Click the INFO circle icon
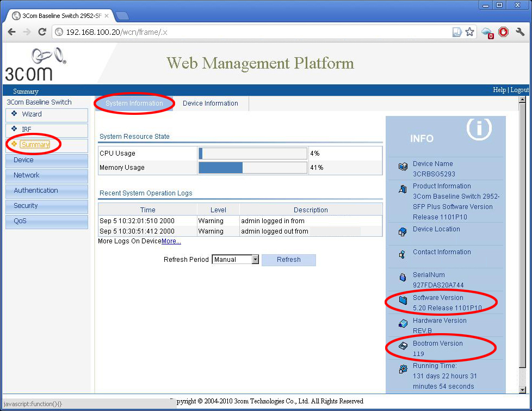 pos(479,128)
